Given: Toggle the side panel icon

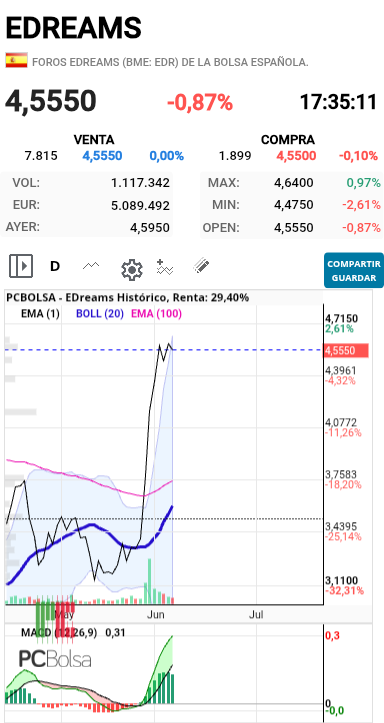Looking at the screenshot, I should click(21, 266).
